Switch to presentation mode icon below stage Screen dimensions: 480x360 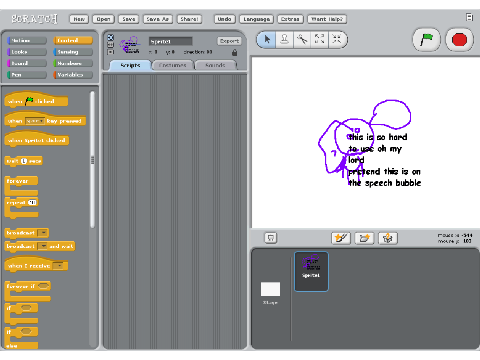point(271,238)
